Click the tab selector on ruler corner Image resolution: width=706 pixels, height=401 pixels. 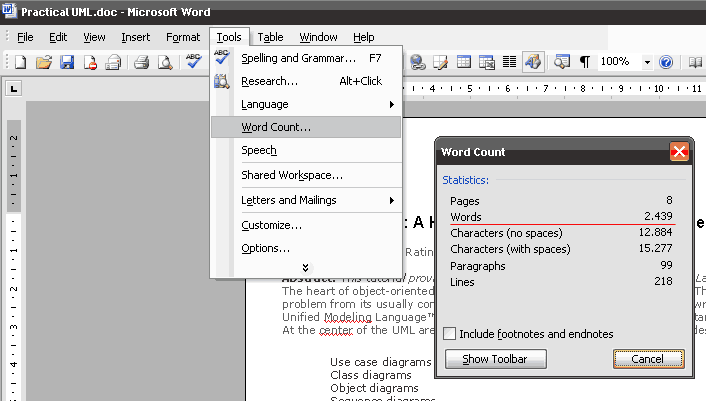click(13, 89)
